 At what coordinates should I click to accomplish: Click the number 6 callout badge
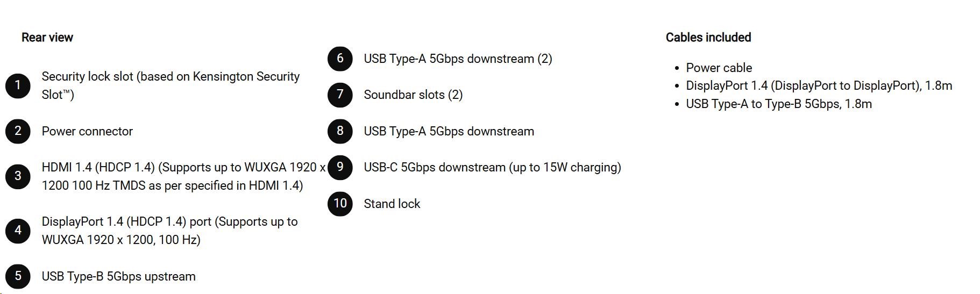(x=340, y=59)
